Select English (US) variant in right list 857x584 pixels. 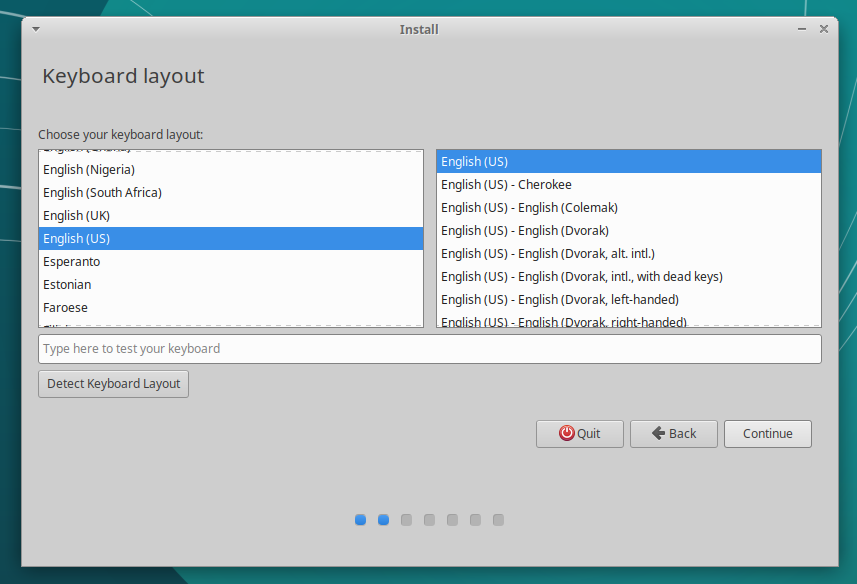click(629, 162)
